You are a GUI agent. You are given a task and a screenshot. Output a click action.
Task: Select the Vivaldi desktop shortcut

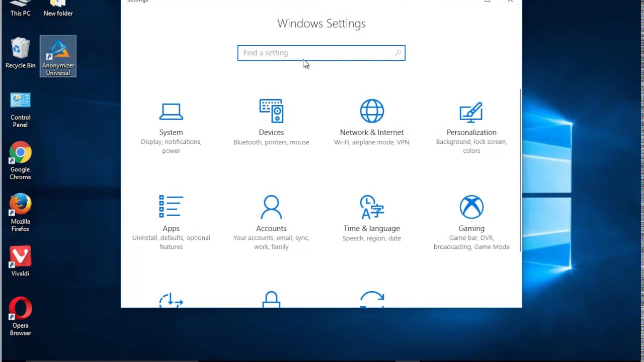pyautogui.click(x=20, y=261)
